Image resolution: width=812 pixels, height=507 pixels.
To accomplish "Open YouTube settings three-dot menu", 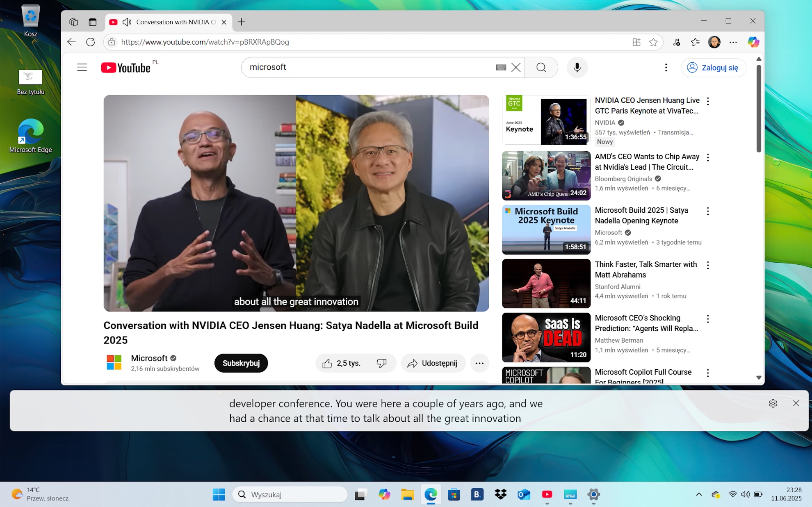I will [x=666, y=67].
